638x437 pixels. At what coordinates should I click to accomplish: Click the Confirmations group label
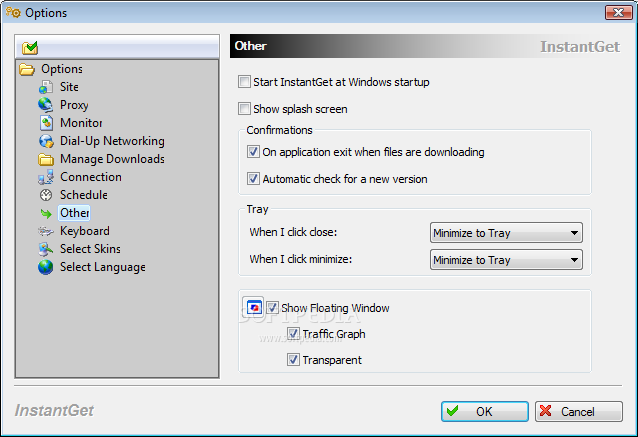(x=280, y=130)
